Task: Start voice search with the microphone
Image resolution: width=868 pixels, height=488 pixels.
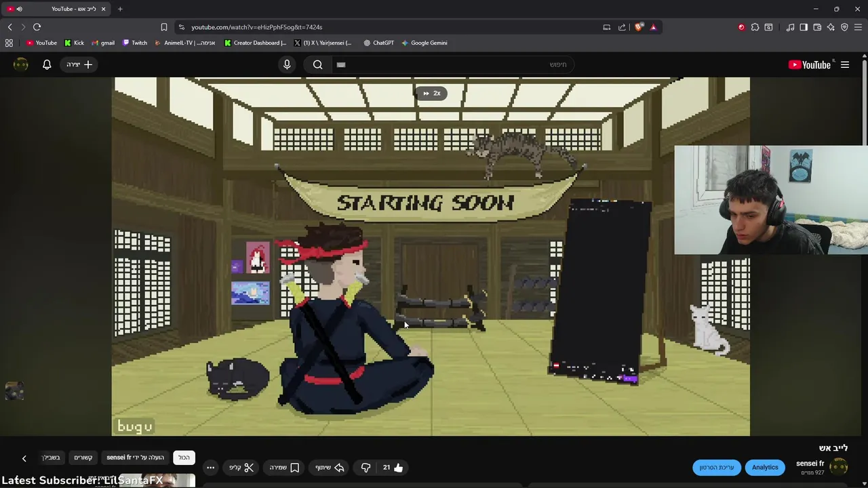Action: point(287,64)
